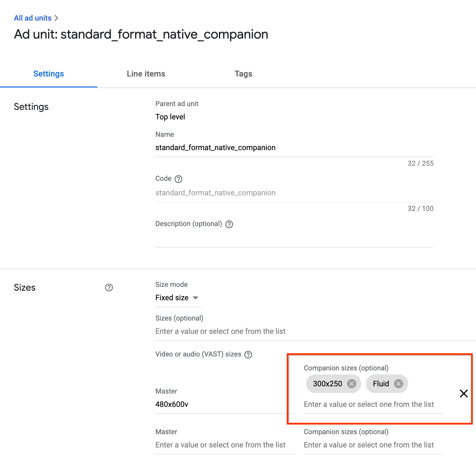The height and width of the screenshot is (466, 476).
Task: Remove the 300x250 companion size chip
Action: click(352, 384)
